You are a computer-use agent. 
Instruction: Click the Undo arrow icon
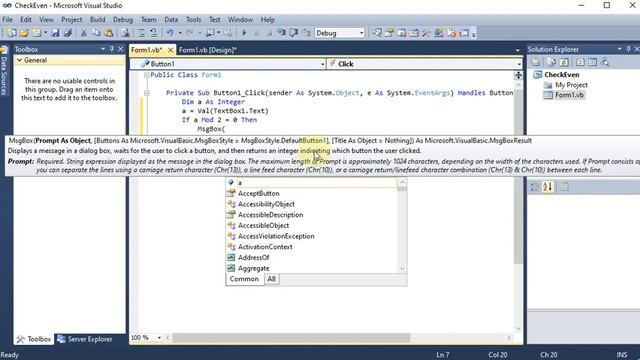tap(170, 33)
